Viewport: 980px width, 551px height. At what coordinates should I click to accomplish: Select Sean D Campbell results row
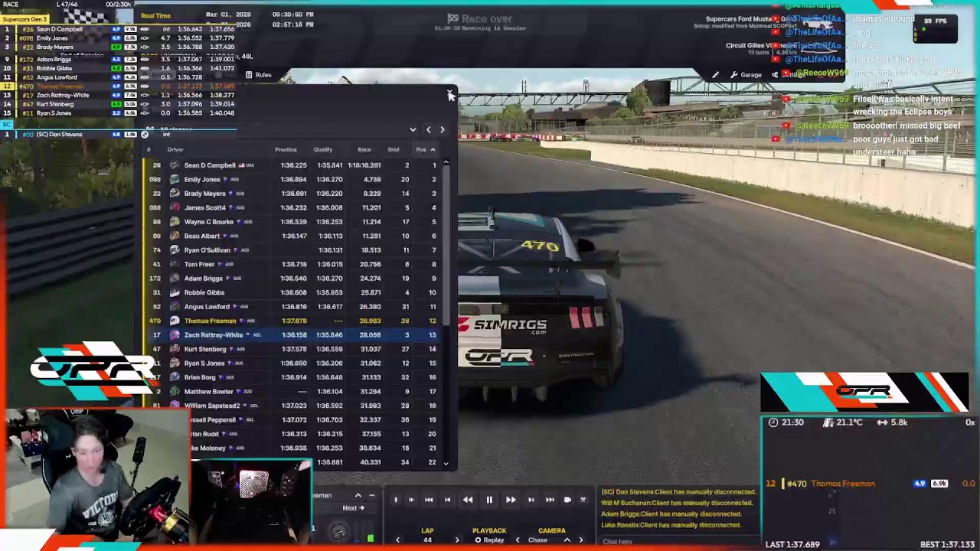[292, 165]
